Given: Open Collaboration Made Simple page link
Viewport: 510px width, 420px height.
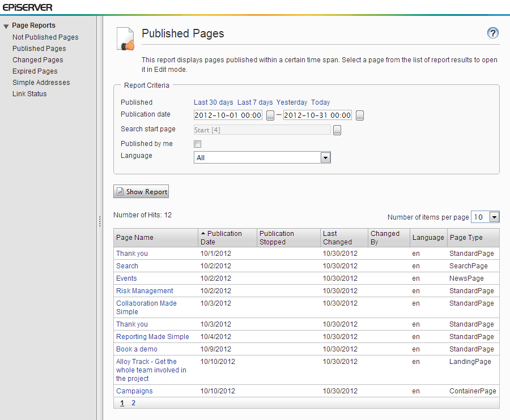Looking at the screenshot, I should click(x=146, y=307).
